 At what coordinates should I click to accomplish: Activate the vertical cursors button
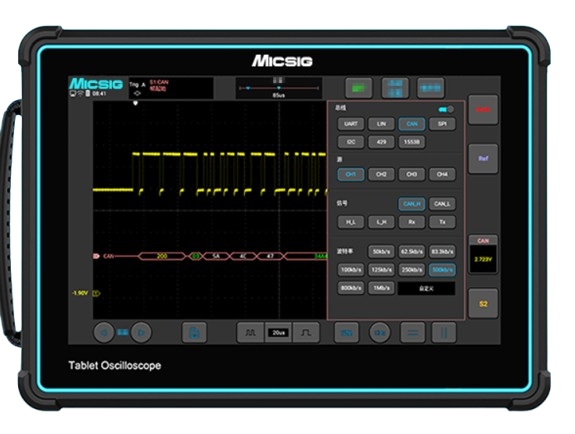[444, 332]
